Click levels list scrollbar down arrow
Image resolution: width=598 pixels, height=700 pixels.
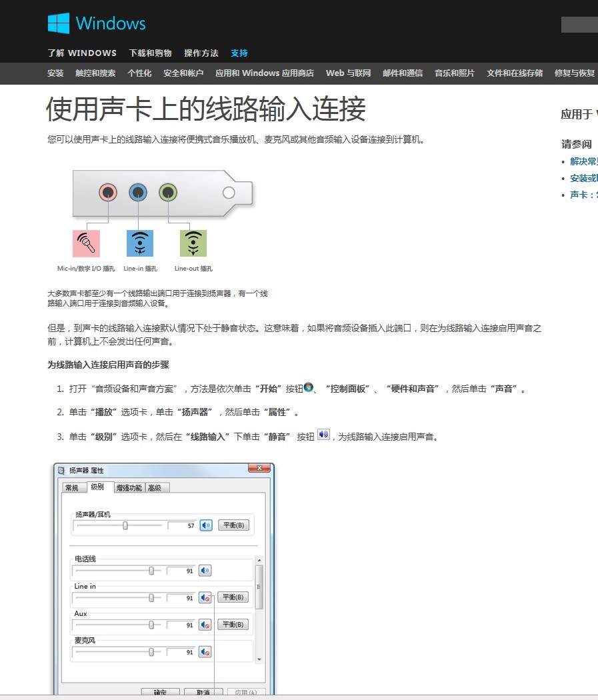coord(259,659)
